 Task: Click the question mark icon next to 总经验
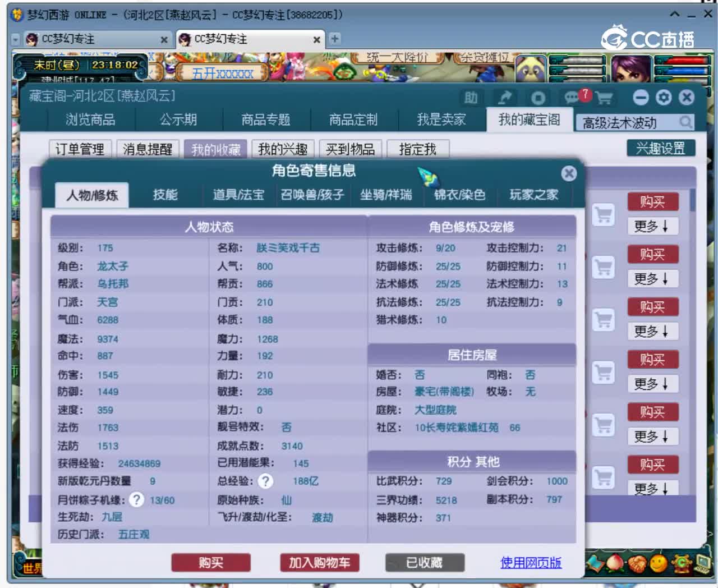(265, 481)
